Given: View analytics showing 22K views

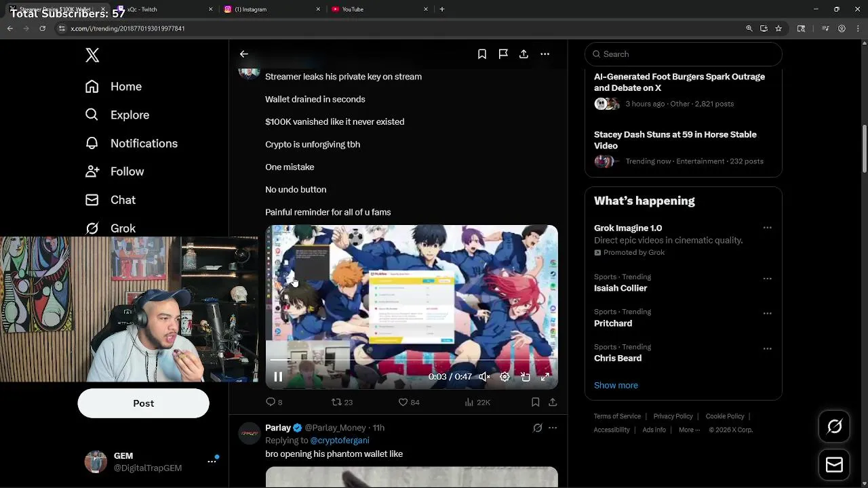Looking at the screenshot, I should 477,403.
